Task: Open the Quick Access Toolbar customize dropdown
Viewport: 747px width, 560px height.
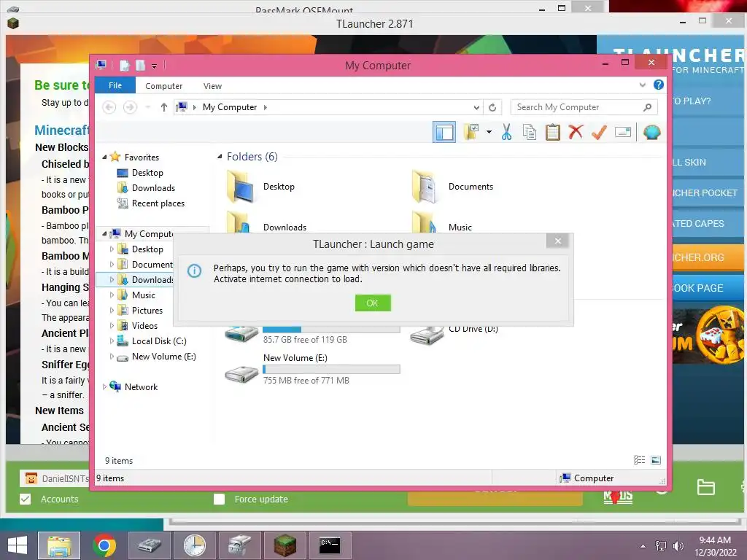Action: coord(155,66)
